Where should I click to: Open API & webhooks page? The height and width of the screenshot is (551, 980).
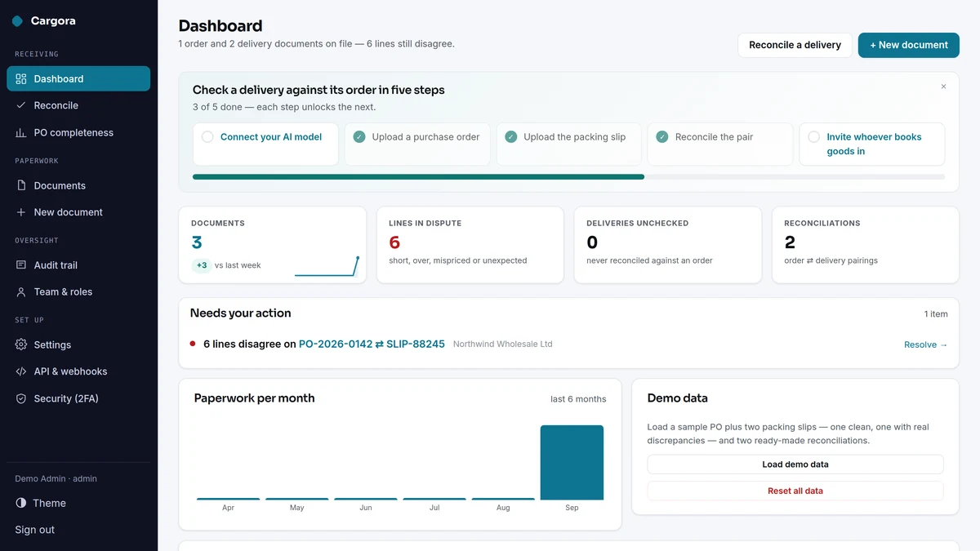coord(78,371)
